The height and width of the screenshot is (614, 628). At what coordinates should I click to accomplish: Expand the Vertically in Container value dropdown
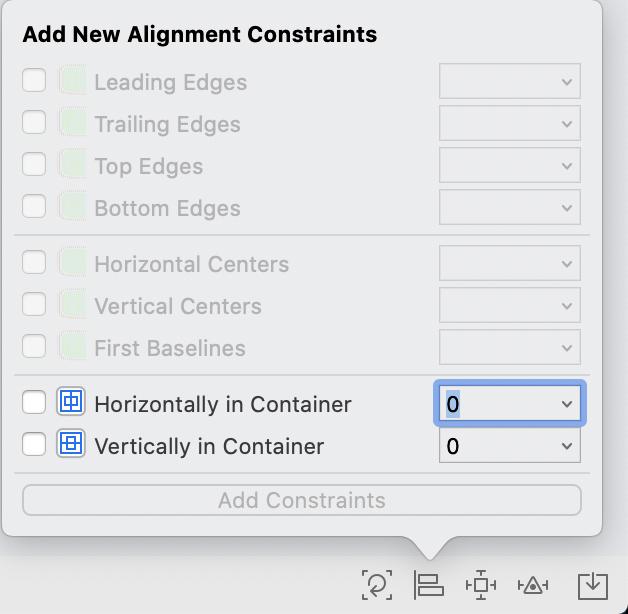pyautogui.click(x=567, y=446)
